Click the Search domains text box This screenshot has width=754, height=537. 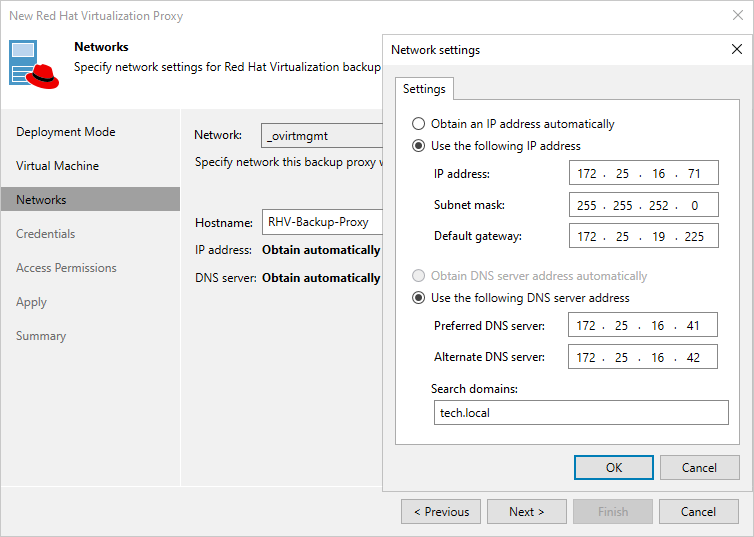click(x=580, y=413)
